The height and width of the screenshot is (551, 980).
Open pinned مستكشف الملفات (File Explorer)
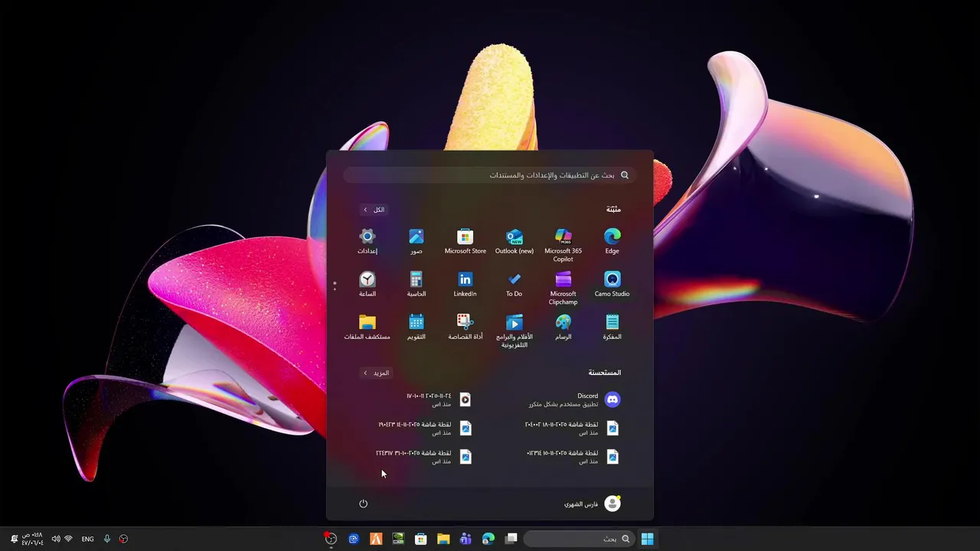pyautogui.click(x=367, y=327)
